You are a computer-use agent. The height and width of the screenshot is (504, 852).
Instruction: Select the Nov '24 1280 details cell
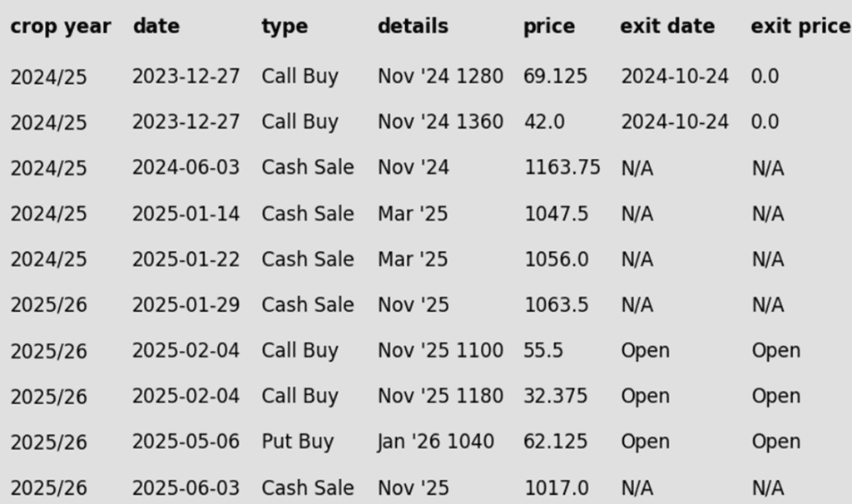point(441,76)
